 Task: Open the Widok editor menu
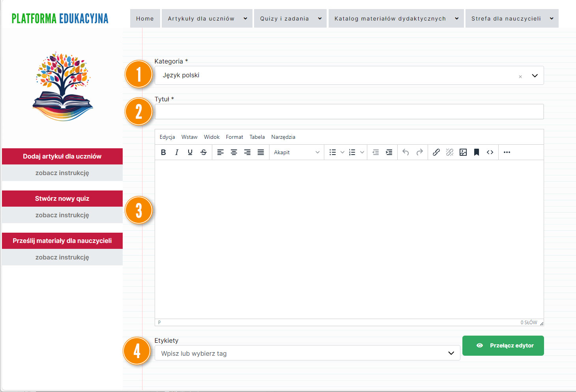tap(212, 137)
